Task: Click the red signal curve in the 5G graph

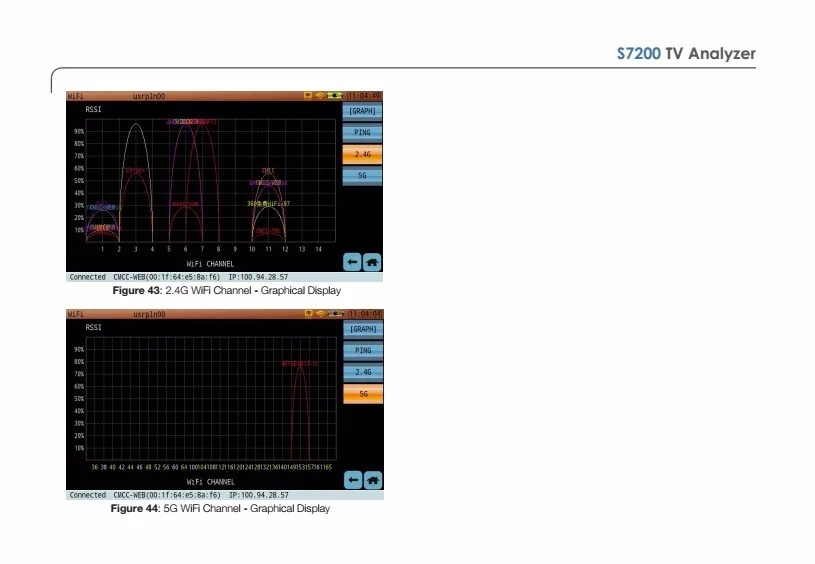Action: (x=299, y=400)
